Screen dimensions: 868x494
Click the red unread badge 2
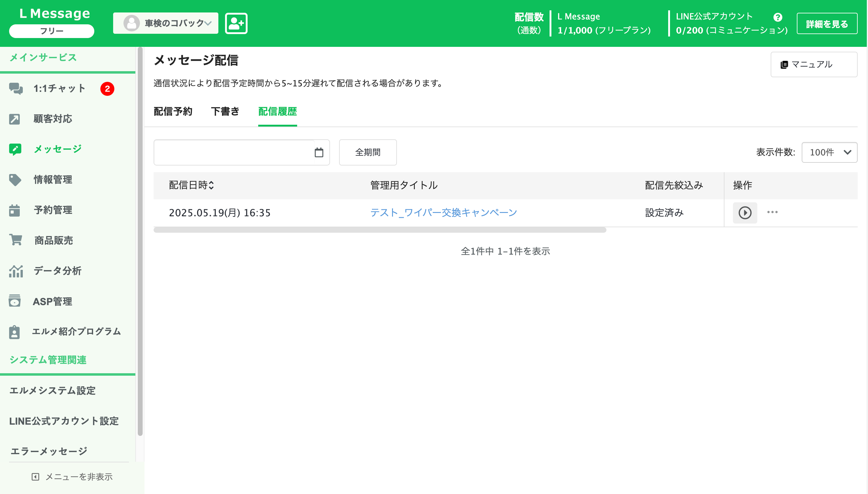(107, 89)
